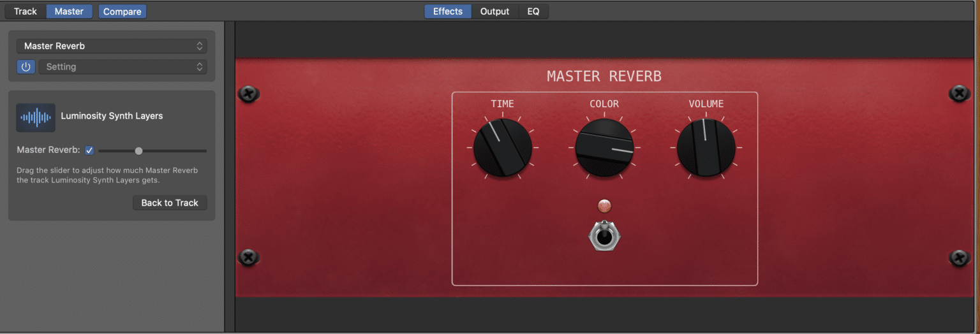Image resolution: width=980 pixels, height=334 pixels.
Task: Click the Luminosity Synth Layers waveform icon
Action: 36,117
